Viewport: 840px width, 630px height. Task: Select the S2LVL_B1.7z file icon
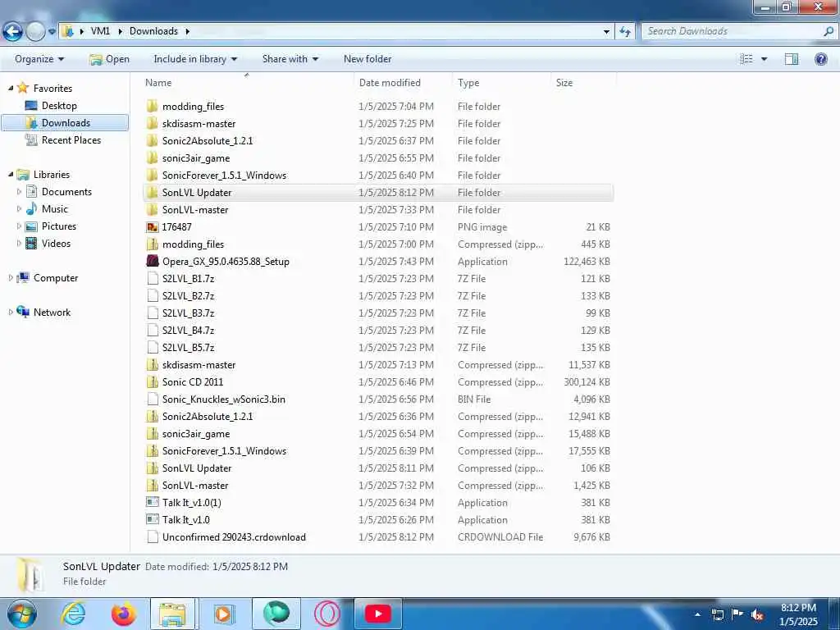pyautogui.click(x=152, y=279)
